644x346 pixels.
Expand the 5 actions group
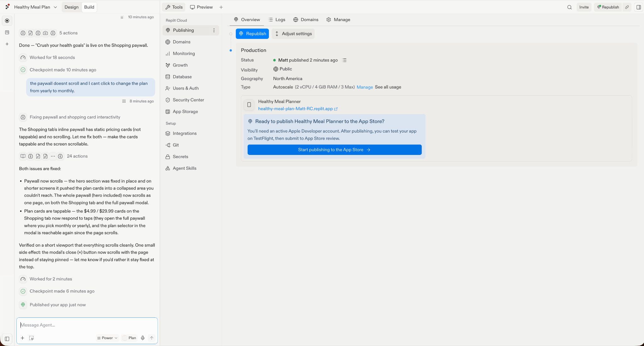48,33
